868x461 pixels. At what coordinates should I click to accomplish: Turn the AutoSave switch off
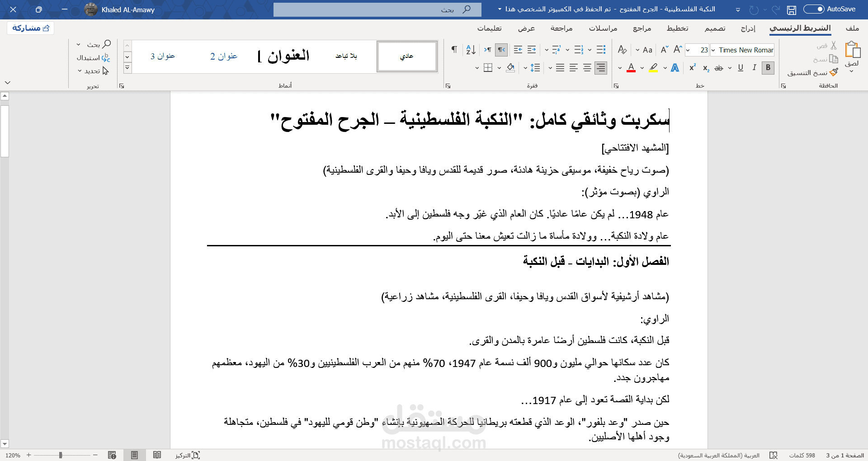coord(814,9)
